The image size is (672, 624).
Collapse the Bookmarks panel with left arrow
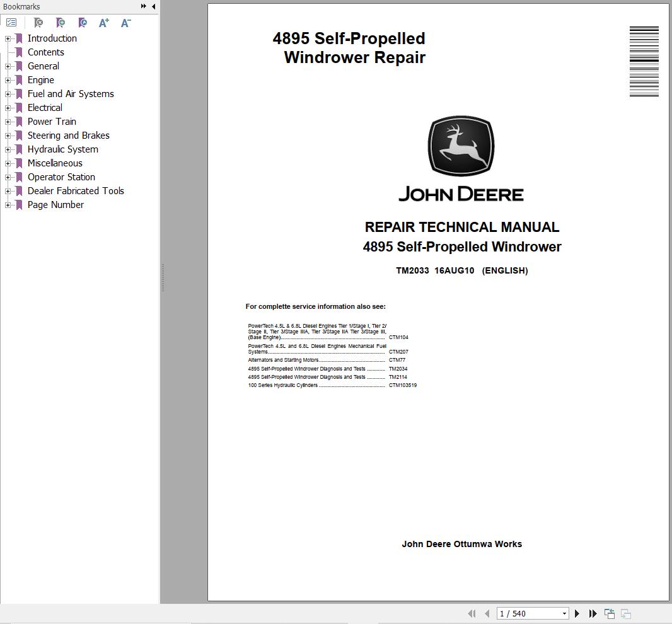[x=153, y=6]
